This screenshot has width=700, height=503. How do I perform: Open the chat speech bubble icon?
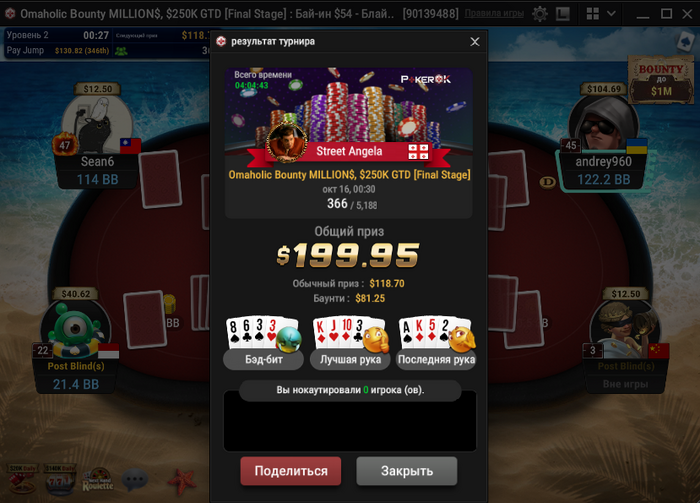coord(135,480)
